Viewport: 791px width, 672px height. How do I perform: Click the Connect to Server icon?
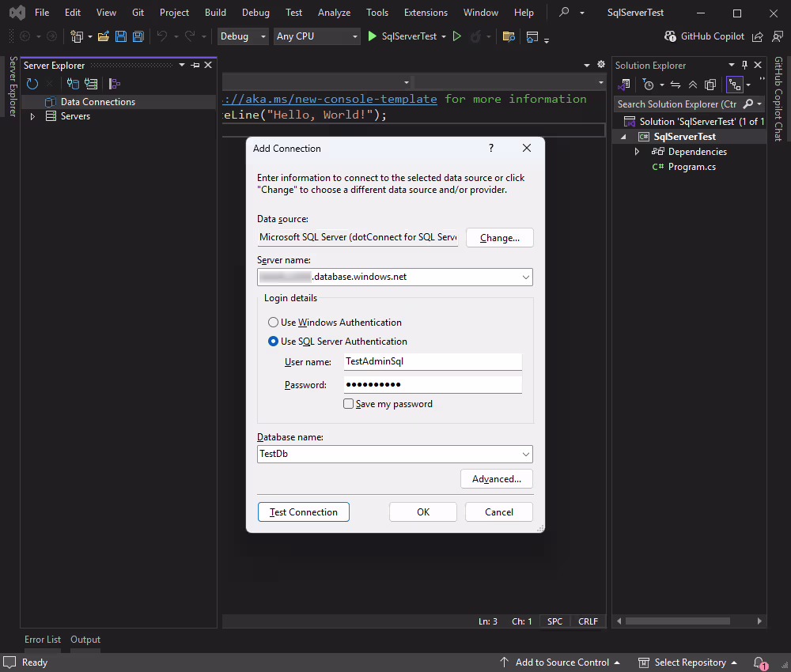(91, 84)
